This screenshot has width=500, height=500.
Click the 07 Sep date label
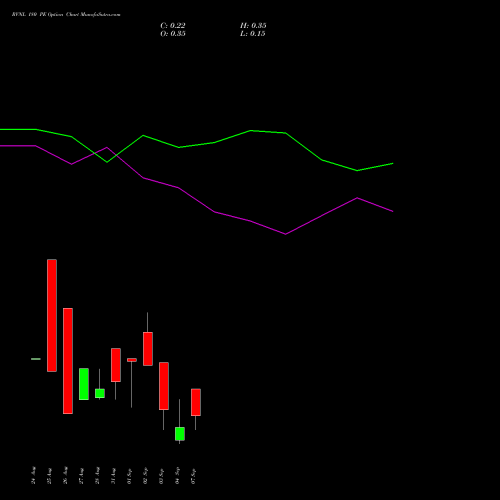pos(194,476)
